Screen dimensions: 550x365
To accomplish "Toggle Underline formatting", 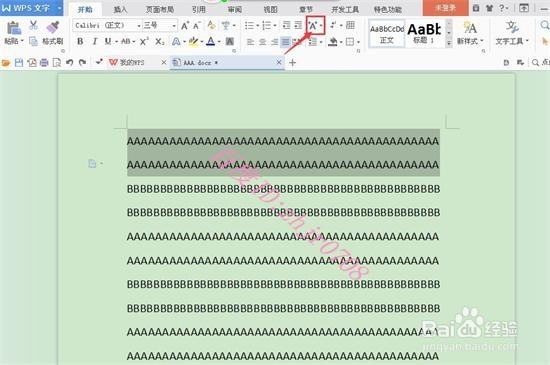I will coord(108,41).
